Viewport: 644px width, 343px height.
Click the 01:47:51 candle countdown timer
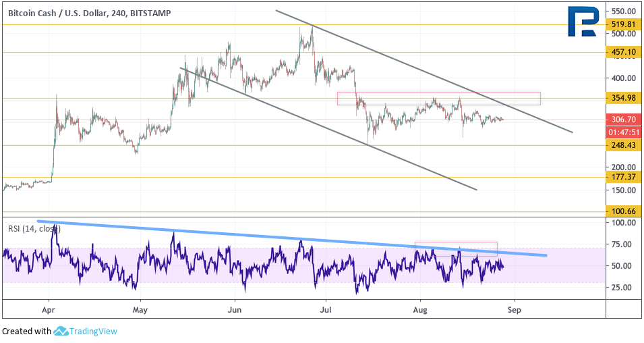624,132
